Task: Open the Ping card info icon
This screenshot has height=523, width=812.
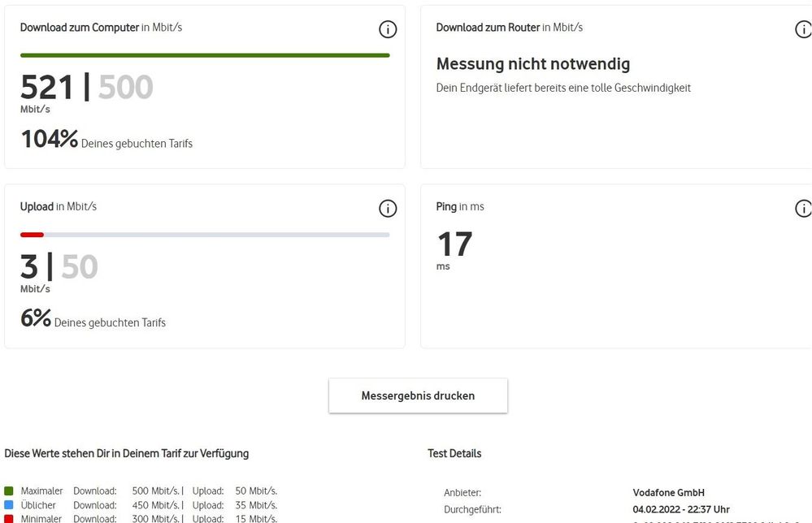Action: click(x=803, y=209)
